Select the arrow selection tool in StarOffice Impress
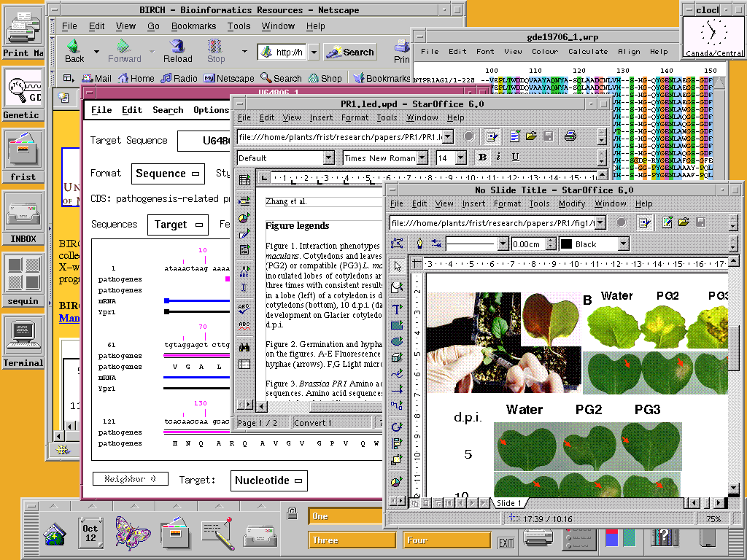The height and width of the screenshot is (560, 747). (397, 266)
